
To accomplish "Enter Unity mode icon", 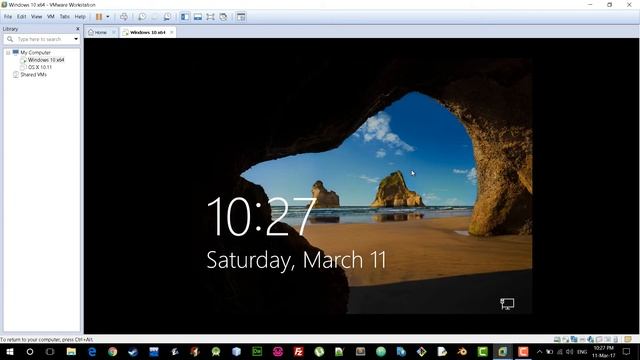I will coord(223,17).
